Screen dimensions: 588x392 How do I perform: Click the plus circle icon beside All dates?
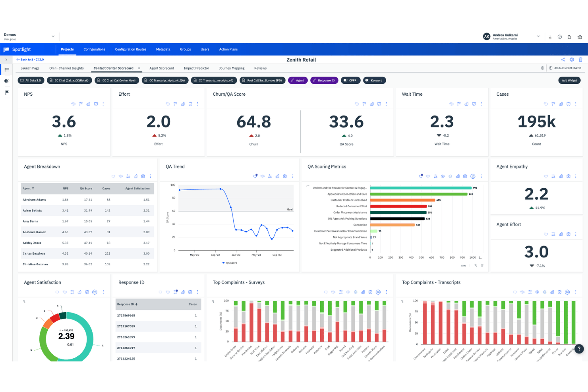tap(542, 68)
